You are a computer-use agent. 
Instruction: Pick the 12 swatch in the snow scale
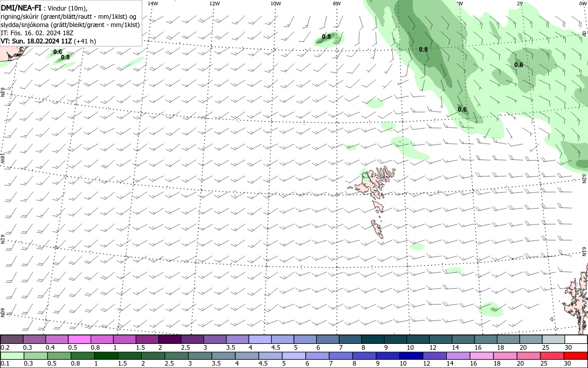(x=440, y=340)
